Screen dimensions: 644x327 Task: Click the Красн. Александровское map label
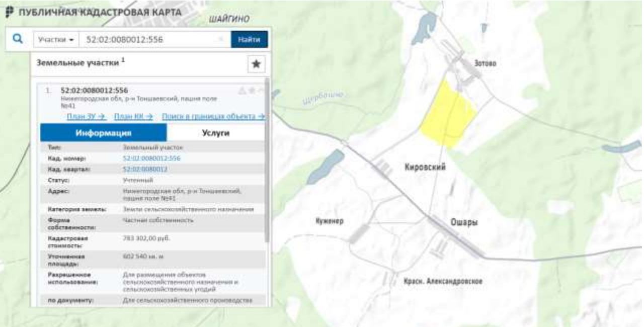pos(443,281)
